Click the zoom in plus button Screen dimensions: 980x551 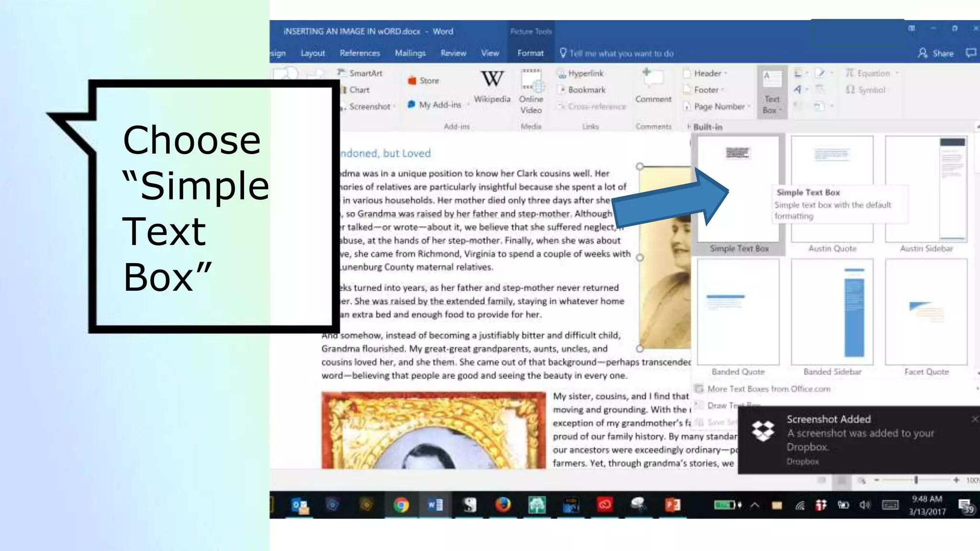pos(956,480)
